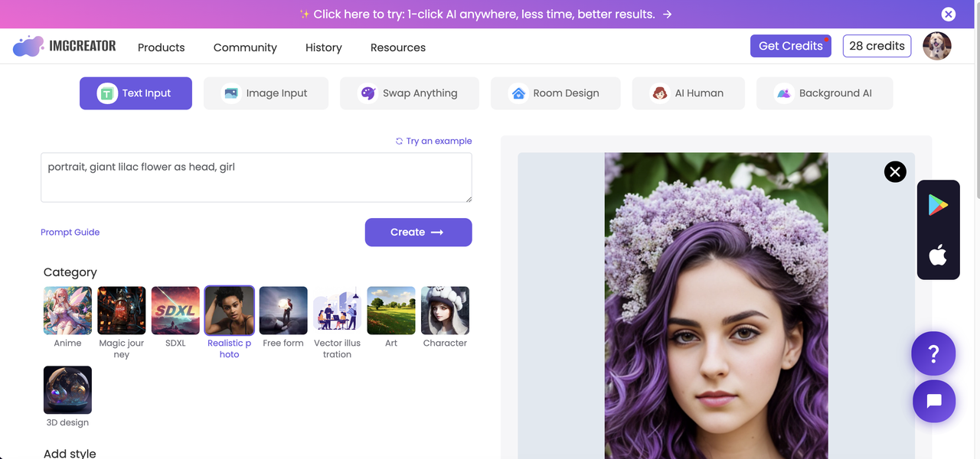Switch to the Image Input tab
This screenshot has height=459, width=980.
point(266,93)
